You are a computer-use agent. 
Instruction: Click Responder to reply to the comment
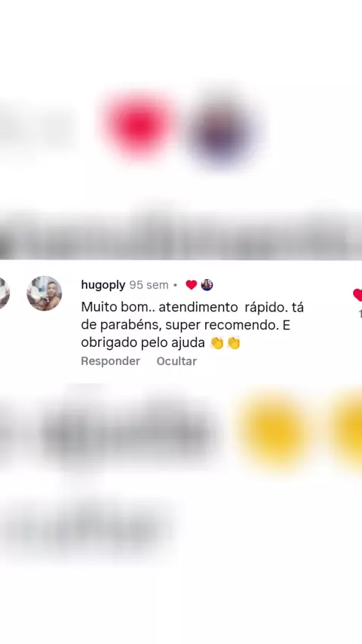(x=111, y=361)
